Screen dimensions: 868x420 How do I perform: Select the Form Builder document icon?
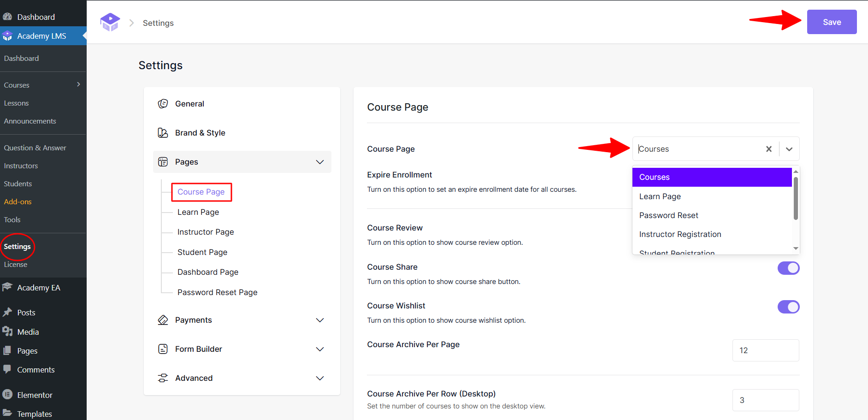[x=163, y=349]
